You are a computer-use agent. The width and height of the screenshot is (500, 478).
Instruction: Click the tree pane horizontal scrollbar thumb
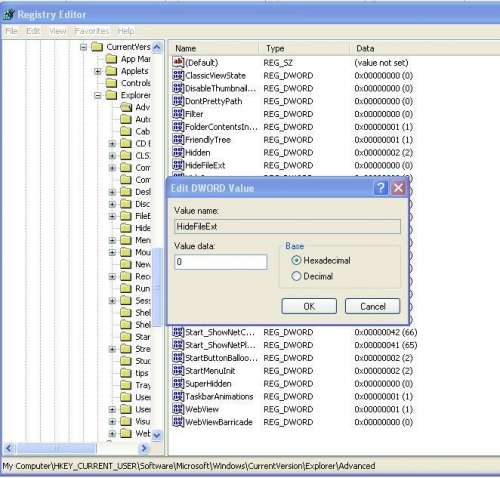[57, 448]
